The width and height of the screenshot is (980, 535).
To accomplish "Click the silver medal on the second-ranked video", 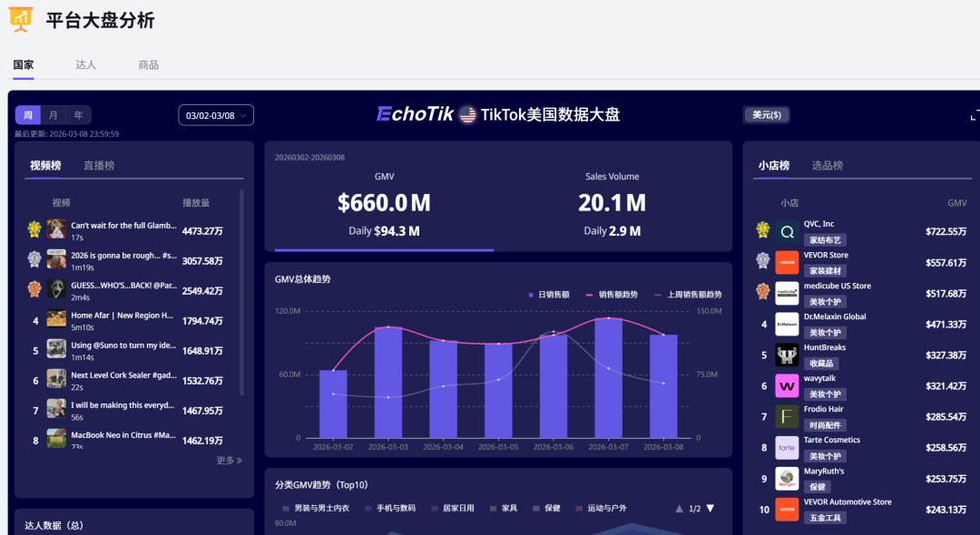I will pyautogui.click(x=34, y=259).
